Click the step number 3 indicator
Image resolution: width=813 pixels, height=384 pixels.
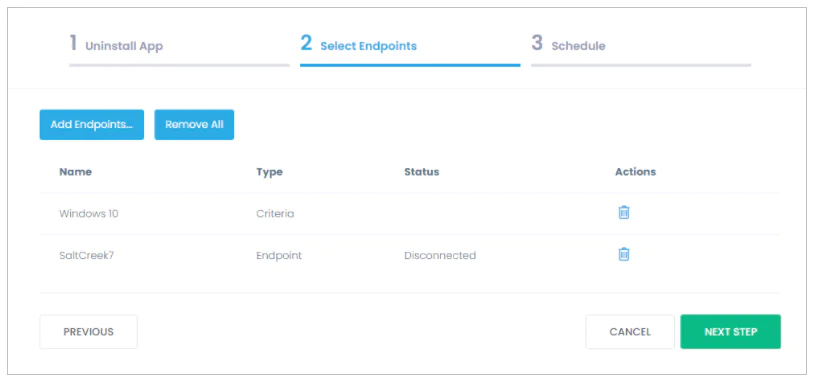537,44
